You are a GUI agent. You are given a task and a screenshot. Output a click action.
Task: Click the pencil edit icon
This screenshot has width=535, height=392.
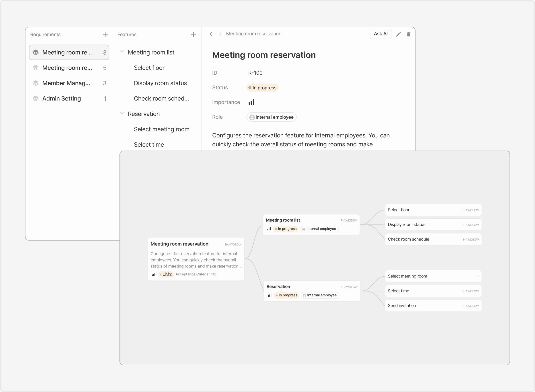398,34
